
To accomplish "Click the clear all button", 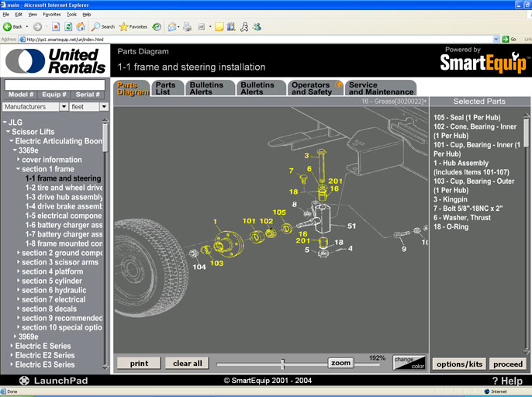I will [x=188, y=363].
